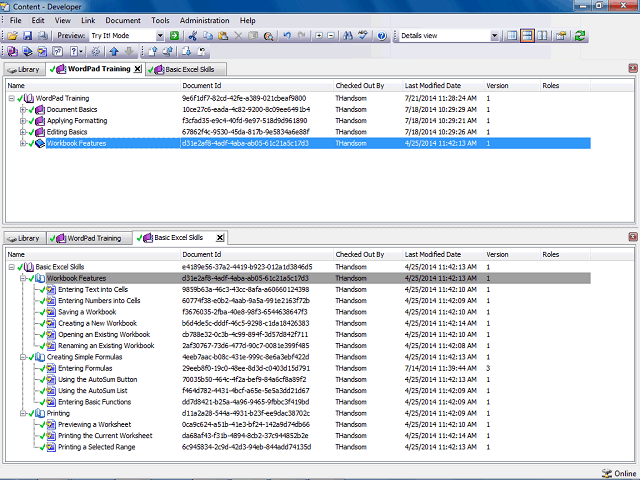Click the page with blue down-arrow icon
Screen dimensions: 640x480
(187, 51)
